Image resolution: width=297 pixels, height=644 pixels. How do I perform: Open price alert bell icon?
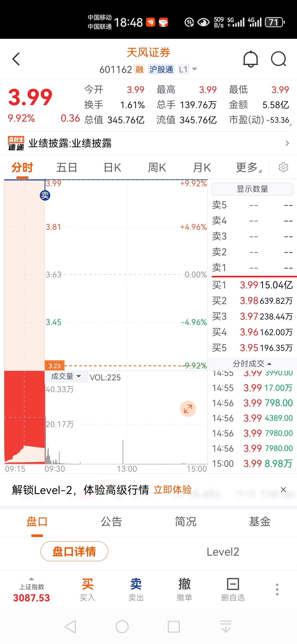tap(251, 59)
